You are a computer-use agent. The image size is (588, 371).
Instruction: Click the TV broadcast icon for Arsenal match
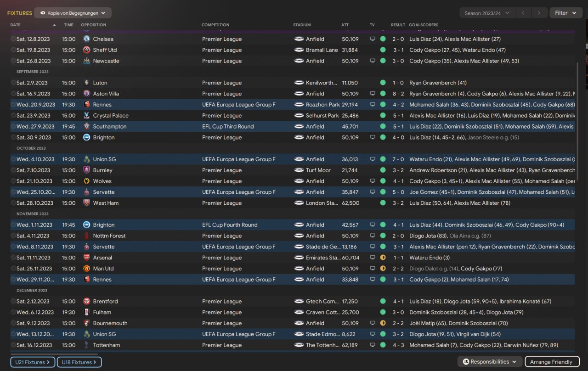373,258
